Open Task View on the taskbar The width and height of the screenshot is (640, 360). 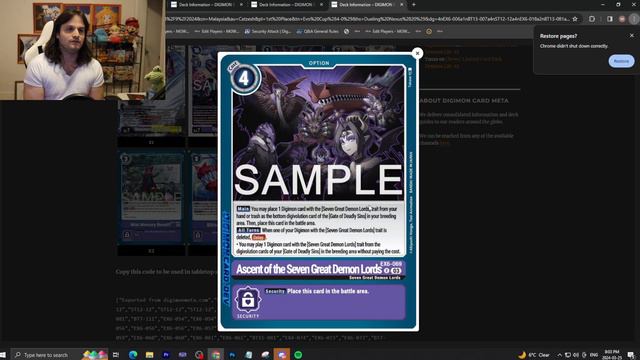point(116,355)
